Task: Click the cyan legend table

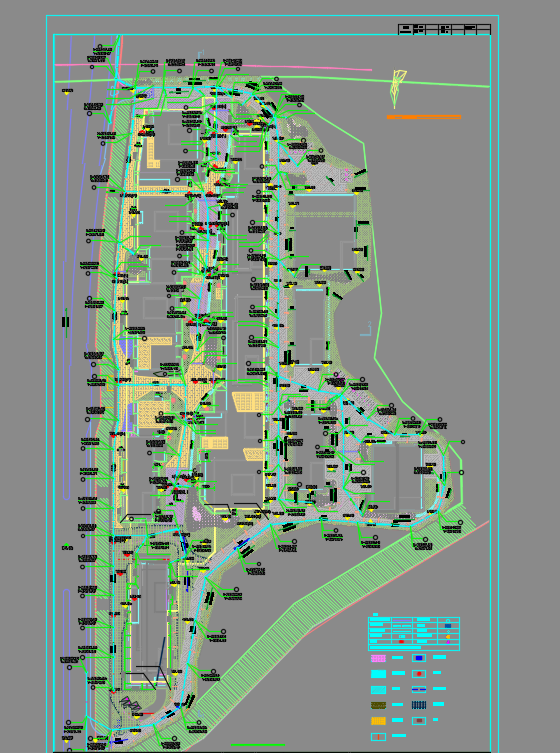Action: pos(414,634)
